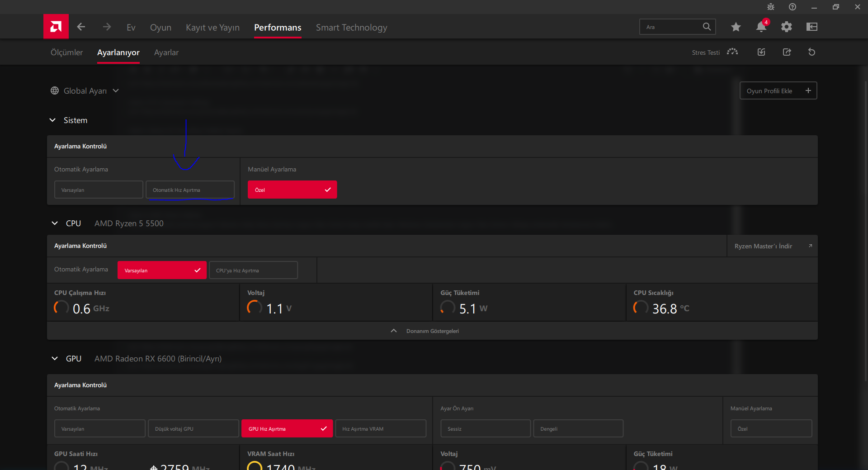This screenshot has height=470, width=868.
Task: Click Oyun Profili Ekle button
Action: click(778, 90)
